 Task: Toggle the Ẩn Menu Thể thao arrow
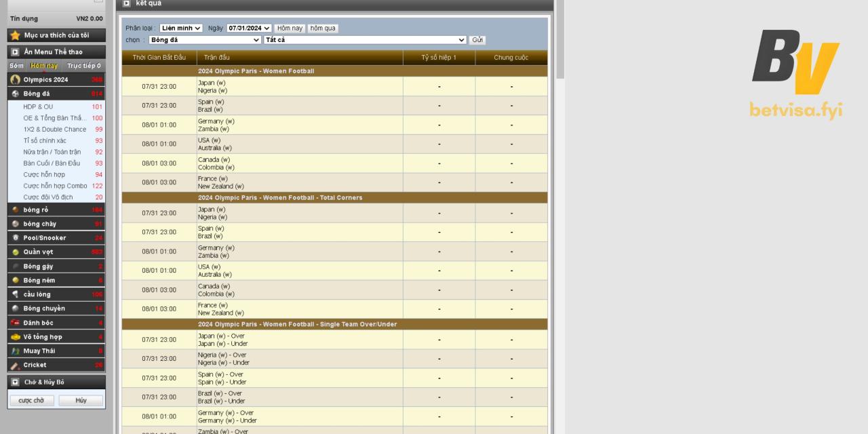coord(15,52)
